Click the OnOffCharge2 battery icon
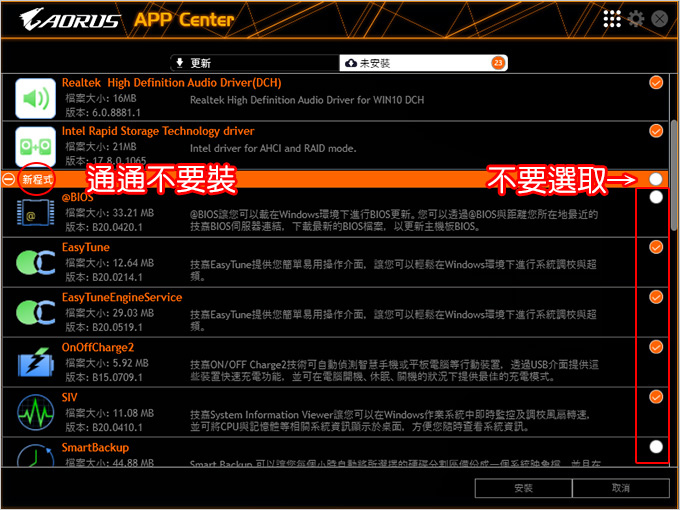The height and width of the screenshot is (510, 680). (x=36, y=362)
